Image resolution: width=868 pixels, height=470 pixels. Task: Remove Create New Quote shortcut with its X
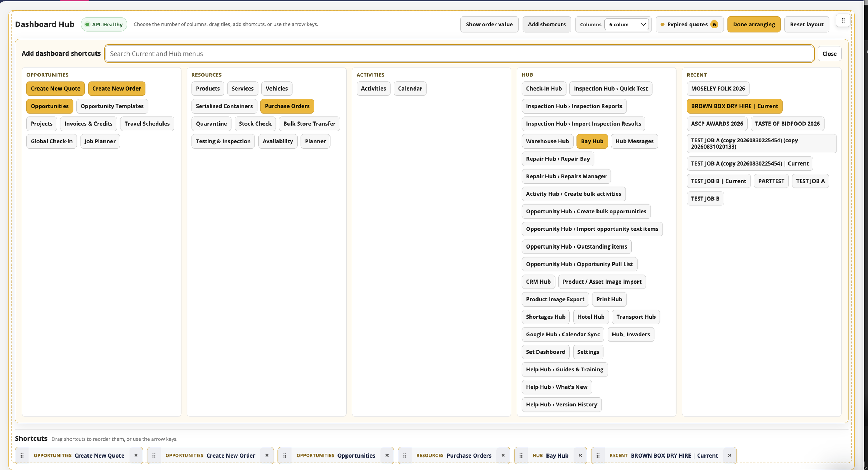click(x=136, y=455)
